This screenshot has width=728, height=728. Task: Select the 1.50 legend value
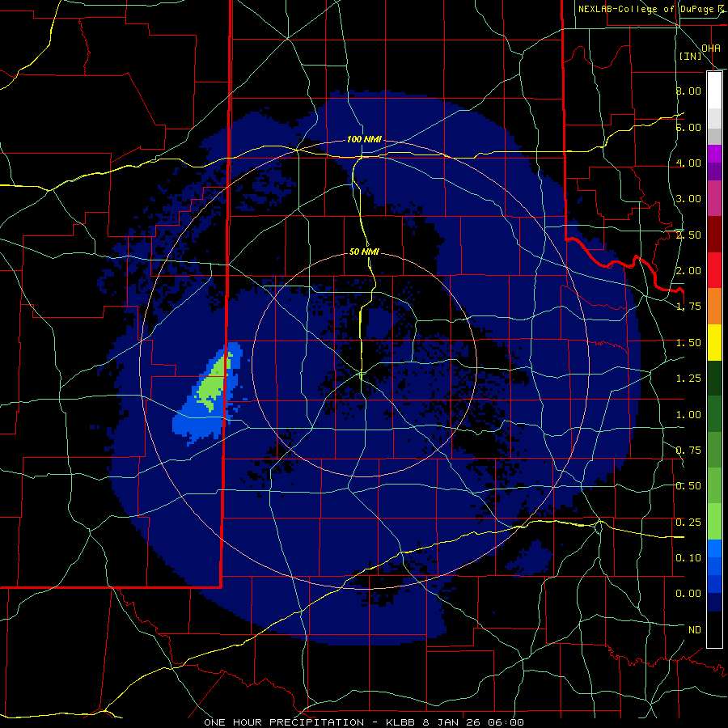click(688, 343)
